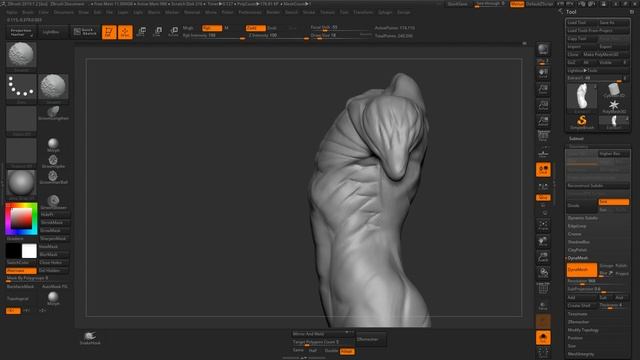The image size is (640, 360).
Task: Toggle DynaMesh Project option
Action: [x=622, y=273]
